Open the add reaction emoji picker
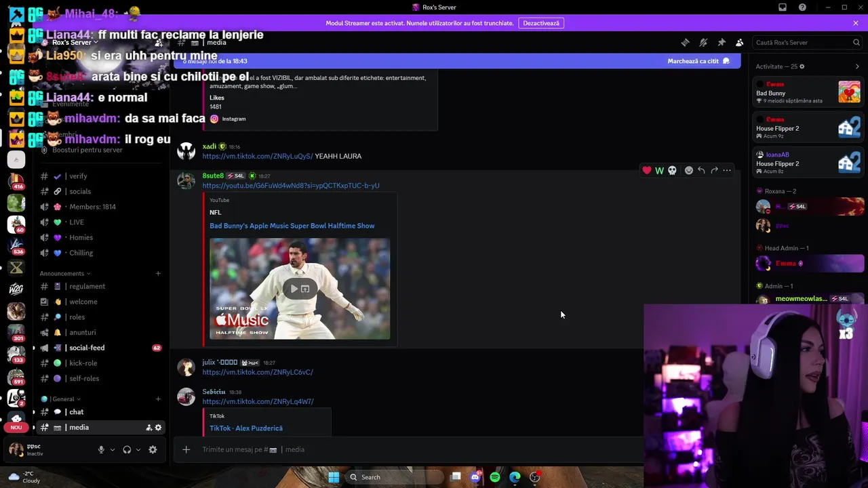The image size is (868, 488). point(688,170)
